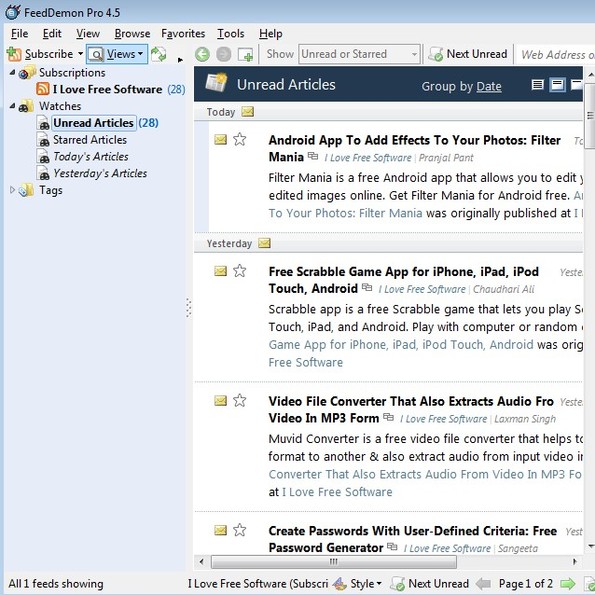Select Starred Articles watch in sidebar
The width and height of the screenshot is (595, 595).
point(90,140)
